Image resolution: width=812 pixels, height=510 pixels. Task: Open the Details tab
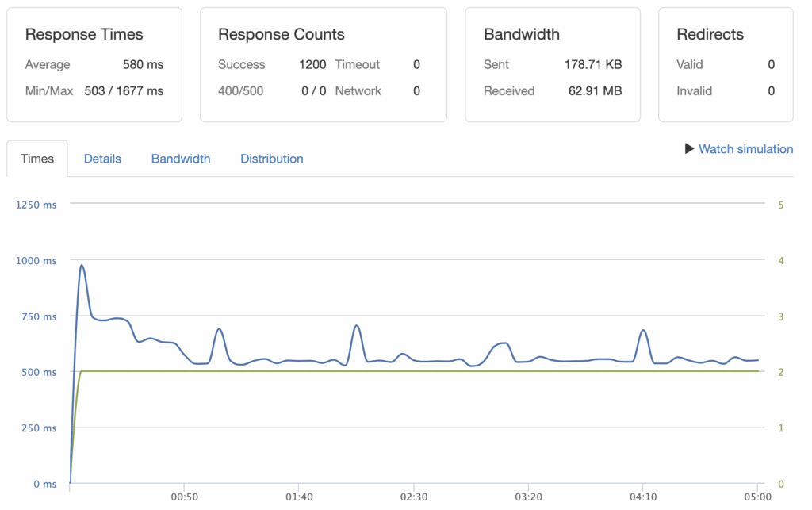(x=102, y=159)
